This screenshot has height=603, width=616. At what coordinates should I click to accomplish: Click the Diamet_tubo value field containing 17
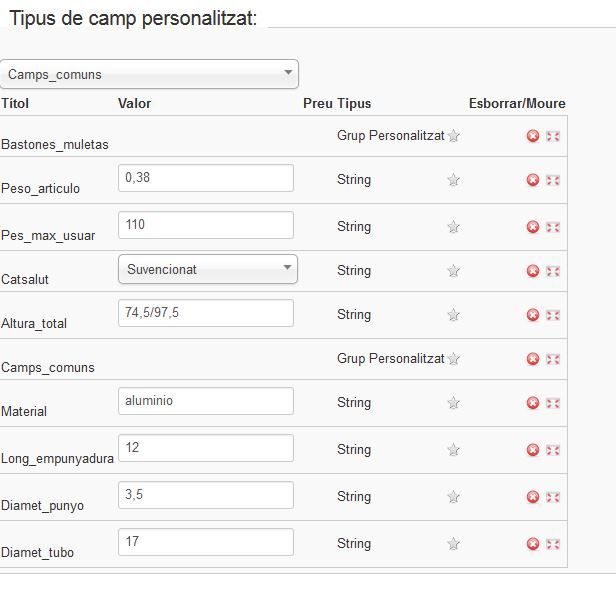[206, 542]
